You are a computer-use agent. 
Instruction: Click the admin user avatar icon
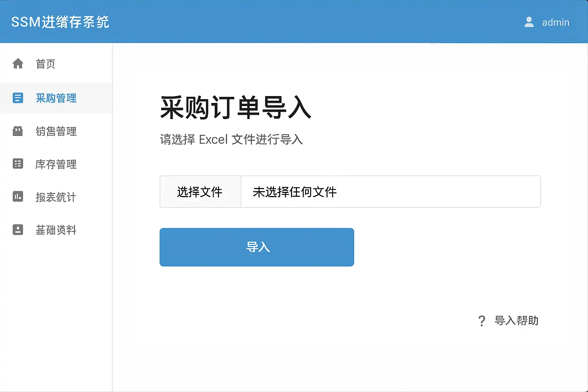coord(529,22)
